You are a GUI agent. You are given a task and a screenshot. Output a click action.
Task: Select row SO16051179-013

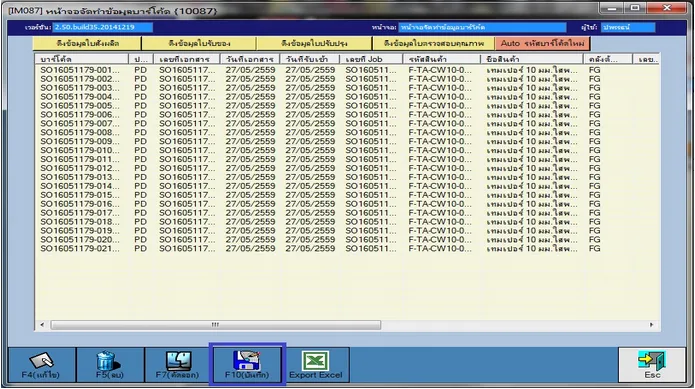347,177
